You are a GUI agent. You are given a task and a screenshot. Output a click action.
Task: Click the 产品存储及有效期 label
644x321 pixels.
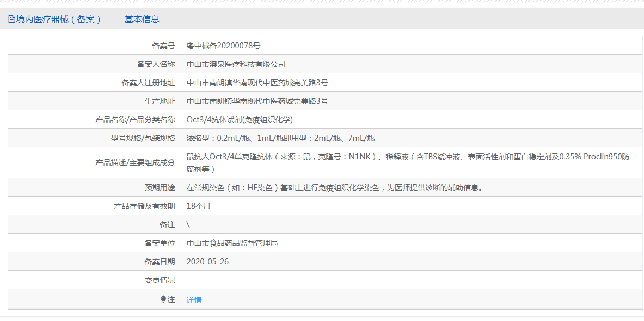(144, 206)
